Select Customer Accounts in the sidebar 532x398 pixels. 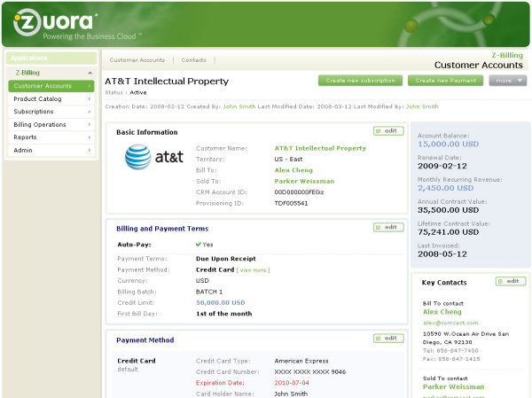pyautogui.click(x=51, y=86)
